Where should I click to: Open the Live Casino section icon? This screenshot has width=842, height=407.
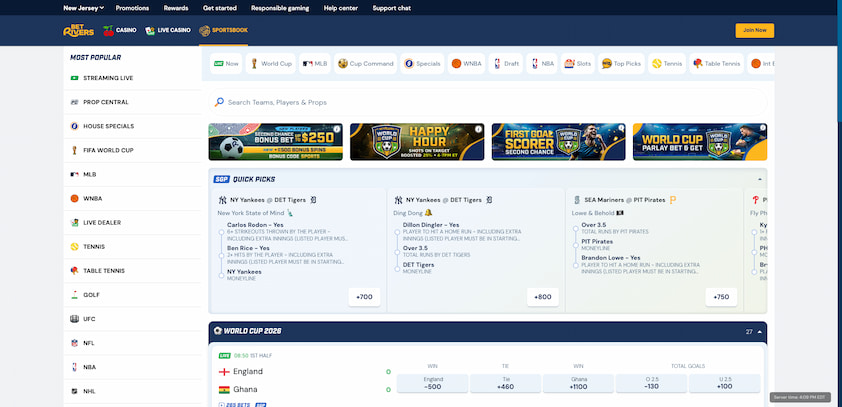(150, 31)
